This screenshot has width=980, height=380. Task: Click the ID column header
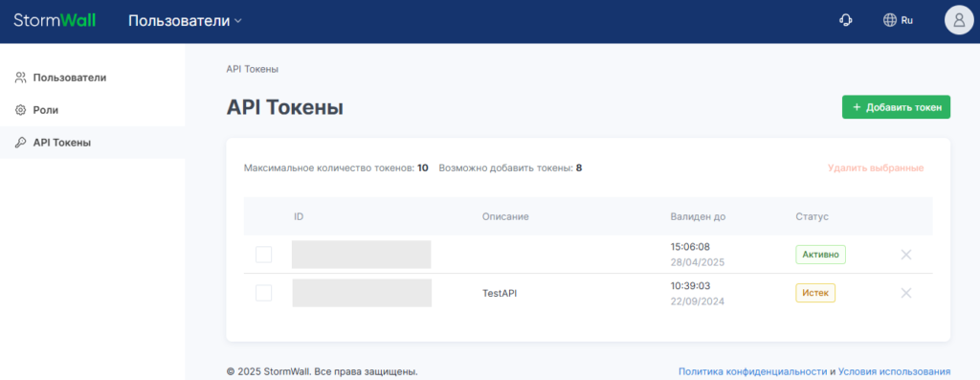tap(299, 217)
